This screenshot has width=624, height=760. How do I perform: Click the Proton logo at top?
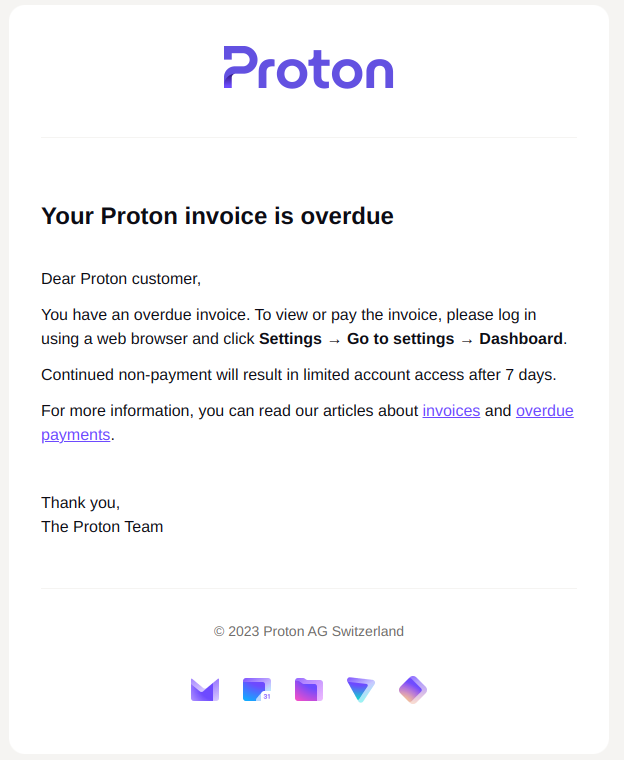(x=308, y=68)
